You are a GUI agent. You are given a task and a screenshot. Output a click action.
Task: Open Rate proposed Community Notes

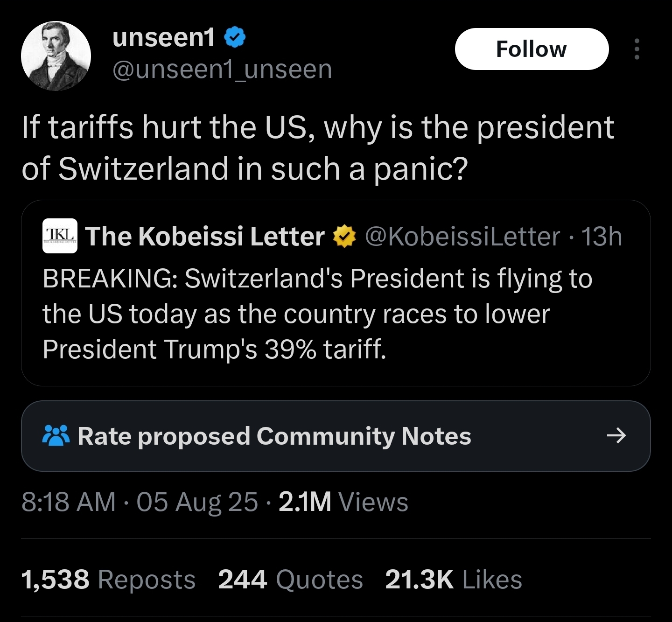(x=274, y=436)
